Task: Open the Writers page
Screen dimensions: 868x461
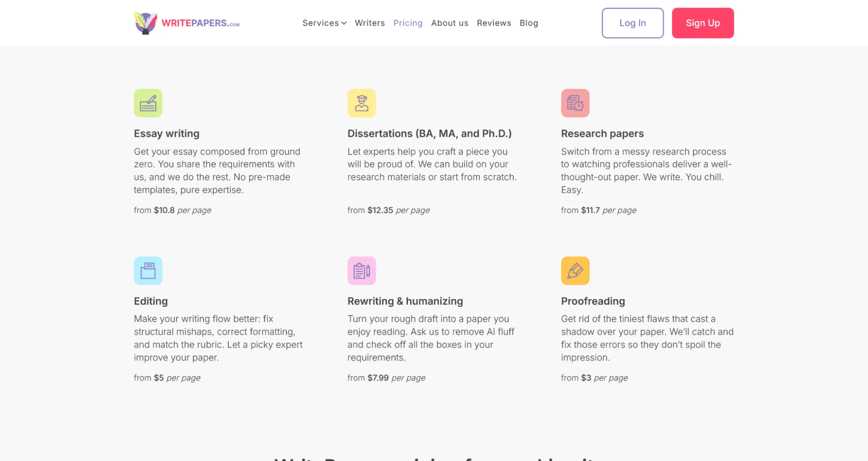Action: (x=370, y=23)
